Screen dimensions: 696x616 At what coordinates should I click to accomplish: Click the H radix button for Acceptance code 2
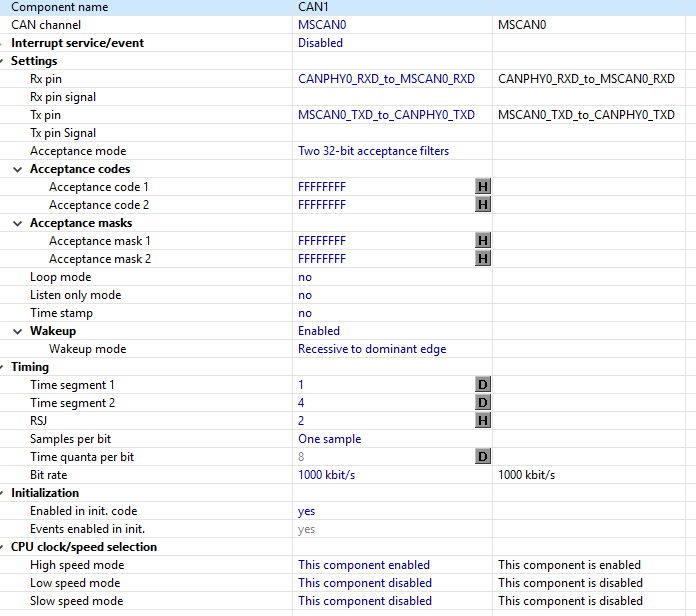coord(483,205)
